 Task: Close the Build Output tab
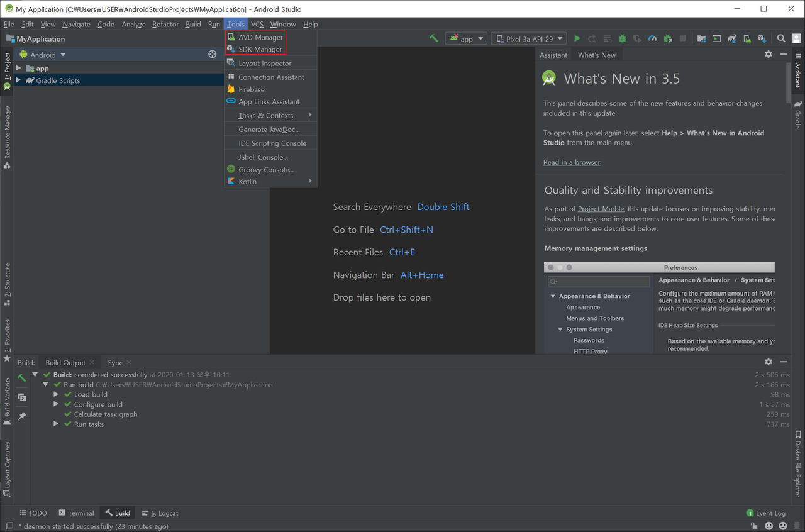(x=92, y=362)
